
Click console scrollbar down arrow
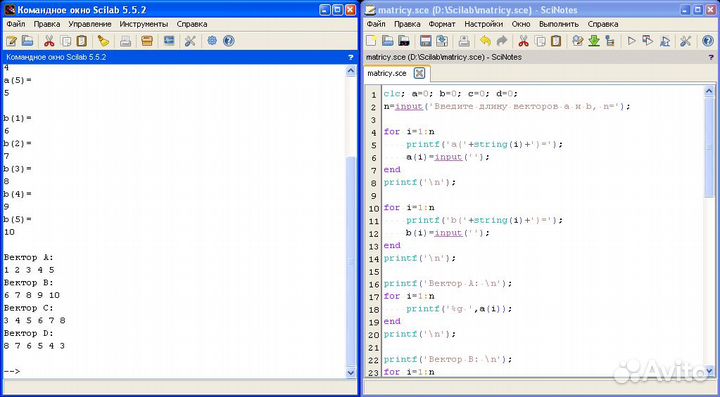(351, 372)
